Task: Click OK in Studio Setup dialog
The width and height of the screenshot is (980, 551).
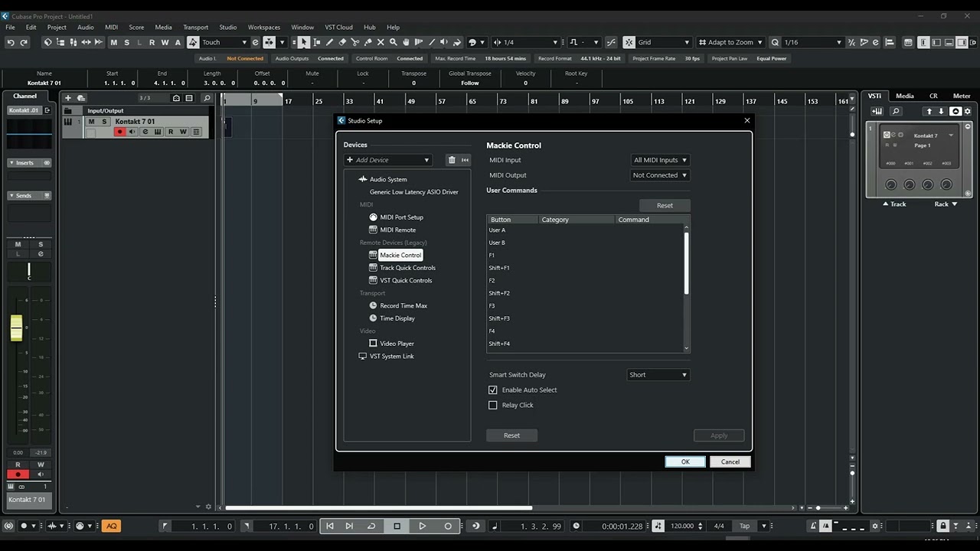Action: coord(685,461)
